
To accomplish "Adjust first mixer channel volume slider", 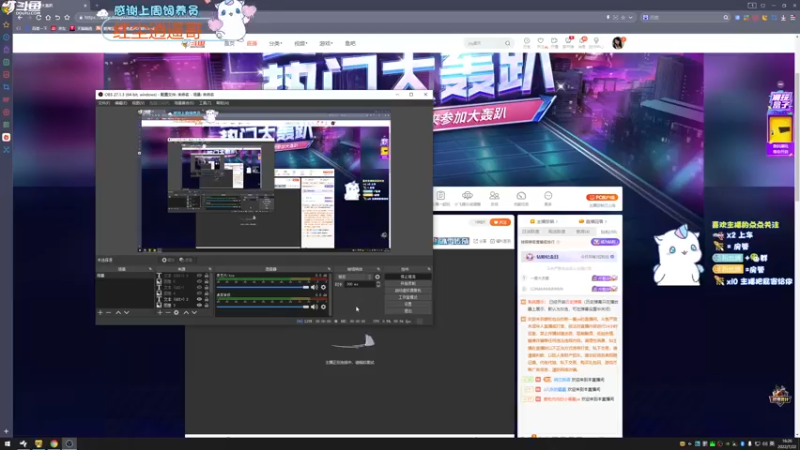I will pos(263,287).
